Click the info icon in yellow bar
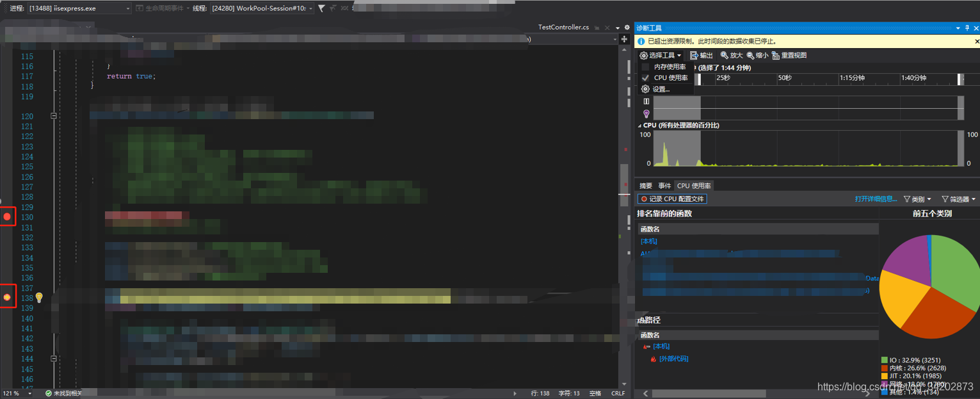This screenshot has height=399, width=980. 641,41
